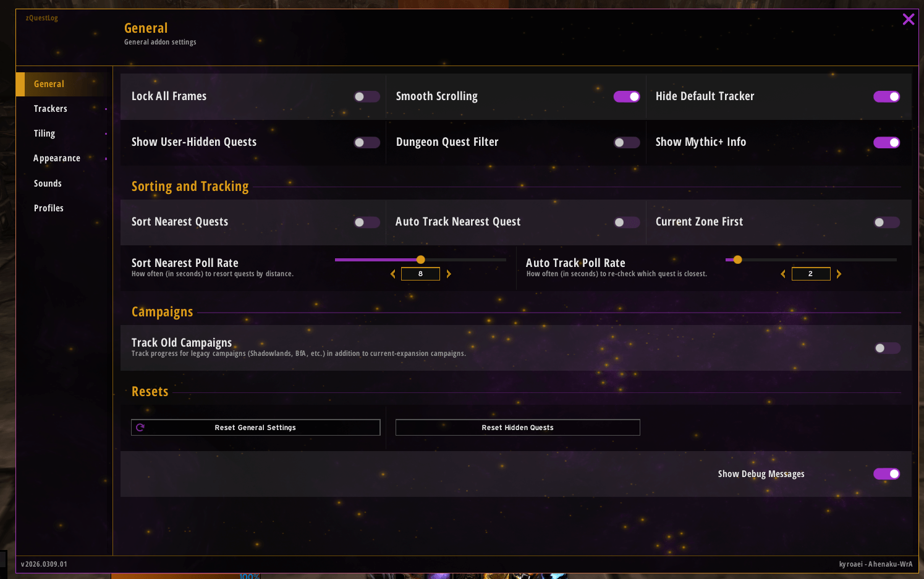Open the Profiles settings page

tap(64, 208)
